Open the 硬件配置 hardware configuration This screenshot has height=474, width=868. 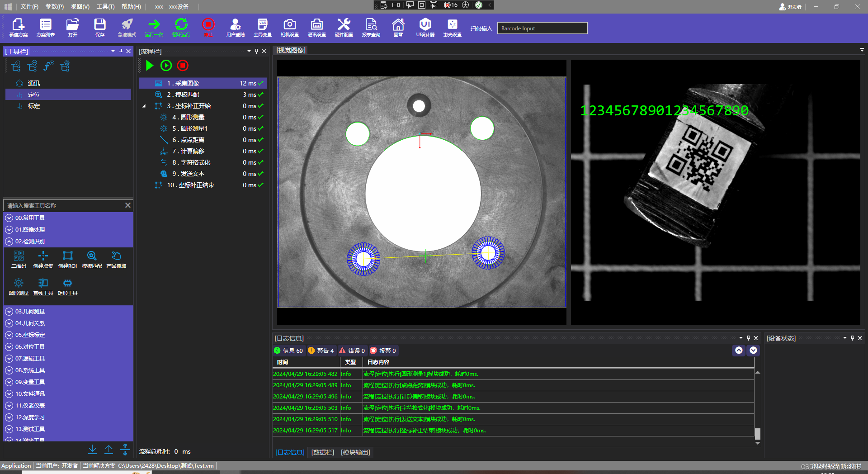(344, 28)
